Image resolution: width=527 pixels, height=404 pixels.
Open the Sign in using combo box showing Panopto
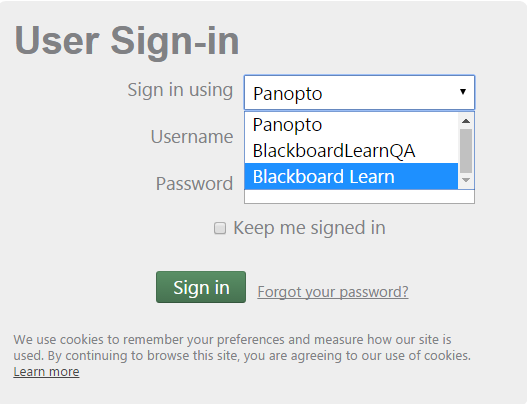tap(359, 92)
